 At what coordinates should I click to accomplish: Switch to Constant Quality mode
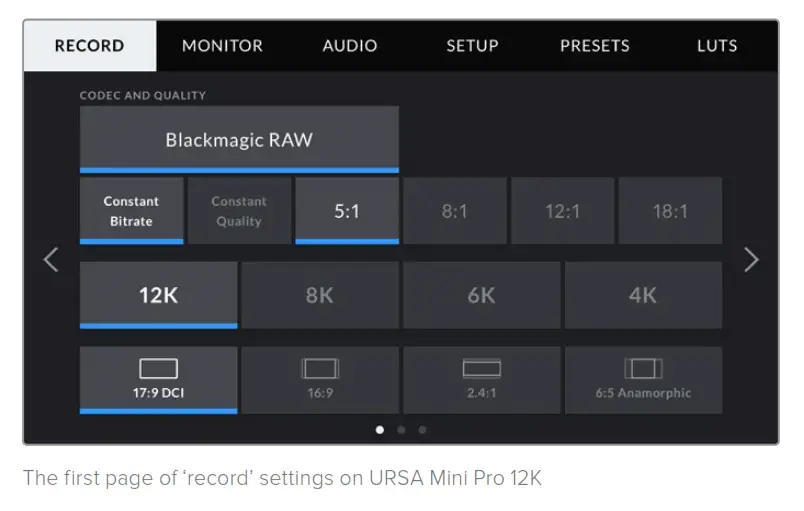239,211
